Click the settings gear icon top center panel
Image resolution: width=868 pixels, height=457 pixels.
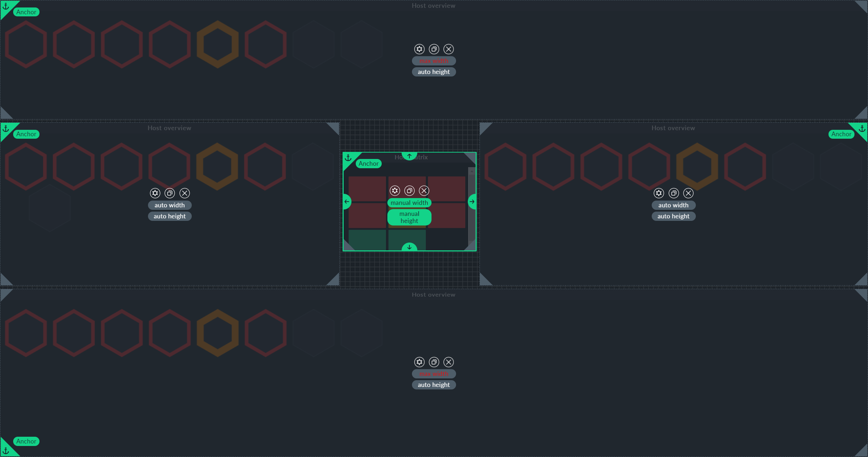(x=420, y=49)
